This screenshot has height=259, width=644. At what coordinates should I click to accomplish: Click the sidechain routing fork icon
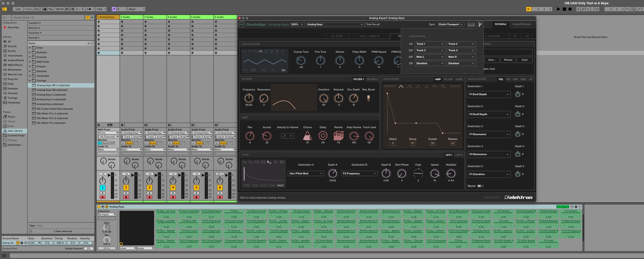(480, 25)
